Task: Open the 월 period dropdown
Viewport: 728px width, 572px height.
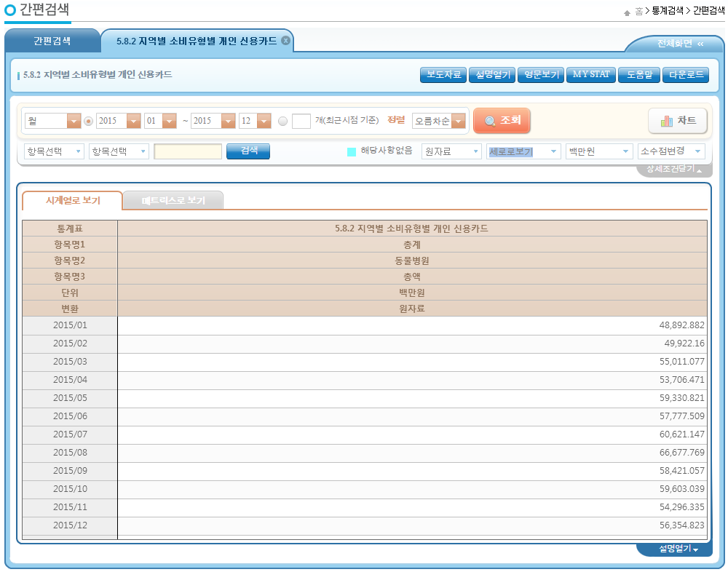Action: [x=52, y=121]
